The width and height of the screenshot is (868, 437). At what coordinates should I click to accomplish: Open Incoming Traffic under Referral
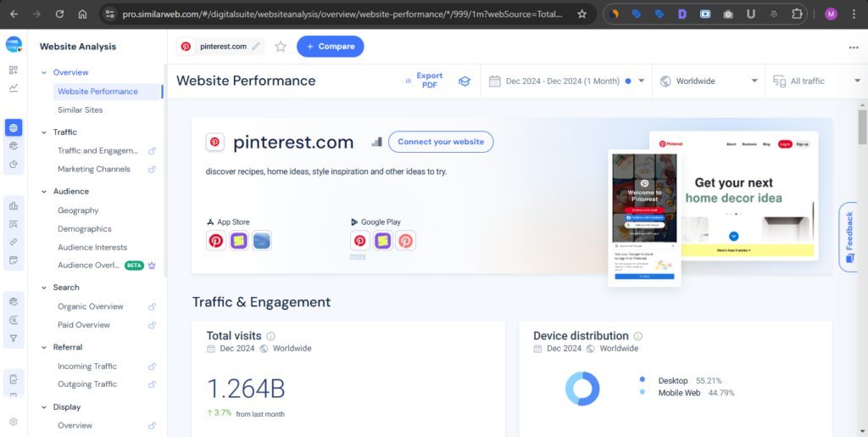pos(87,366)
